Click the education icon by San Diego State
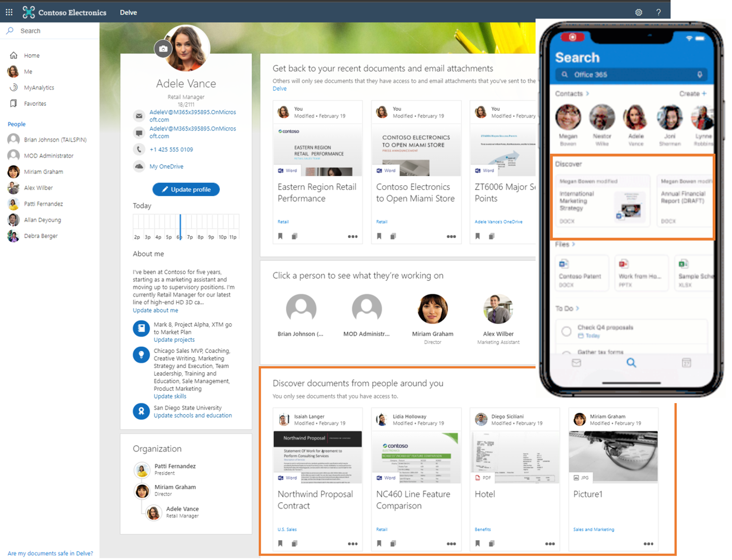Screen dimensions: 732x560 141,411
